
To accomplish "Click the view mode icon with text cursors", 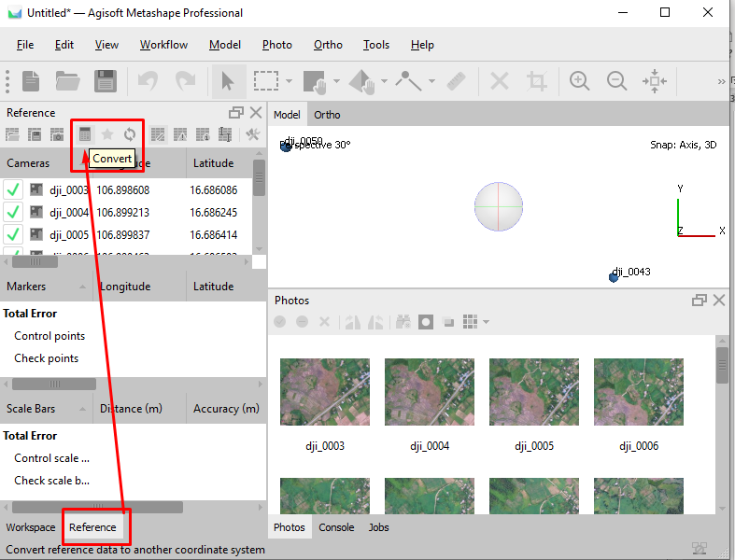I will (225, 135).
